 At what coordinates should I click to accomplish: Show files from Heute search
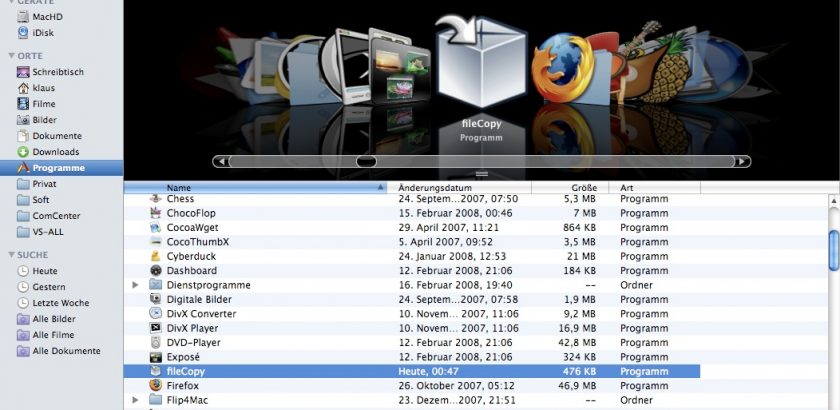[37, 271]
